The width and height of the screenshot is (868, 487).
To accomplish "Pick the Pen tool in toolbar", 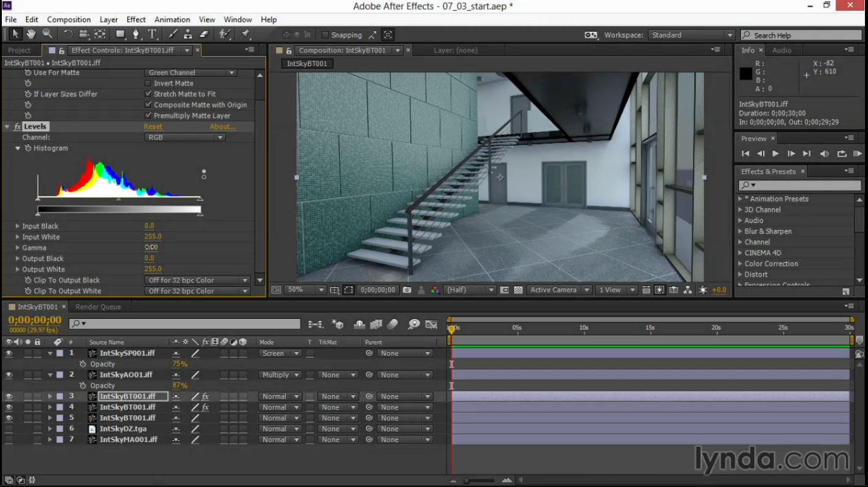I will point(135,35).
